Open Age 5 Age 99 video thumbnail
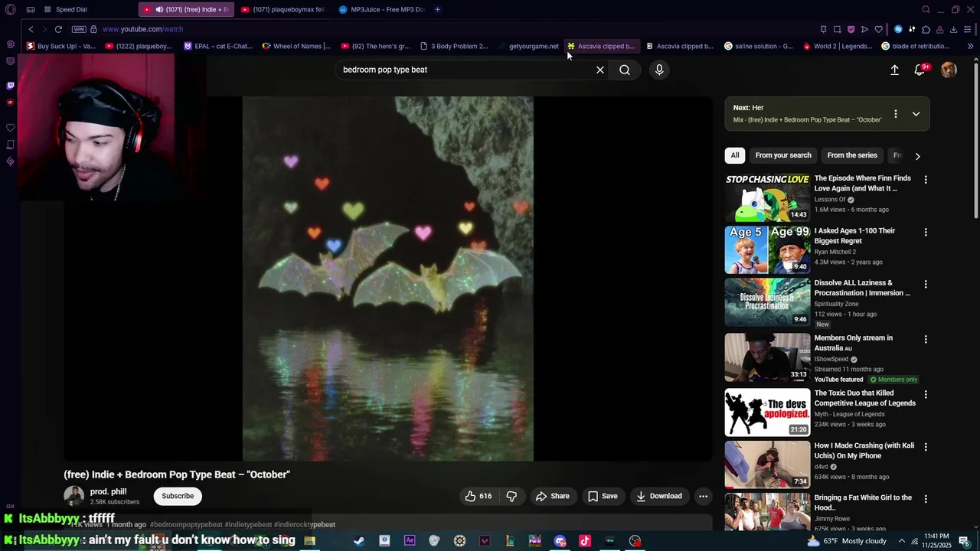Screen dimensions: 980x551 pyautogui.click(x=767, y=249)
